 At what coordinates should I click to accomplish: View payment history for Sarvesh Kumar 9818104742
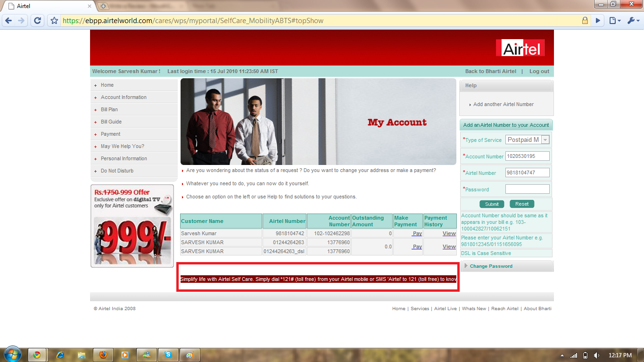pyautogui.click(x=449, y=233)
